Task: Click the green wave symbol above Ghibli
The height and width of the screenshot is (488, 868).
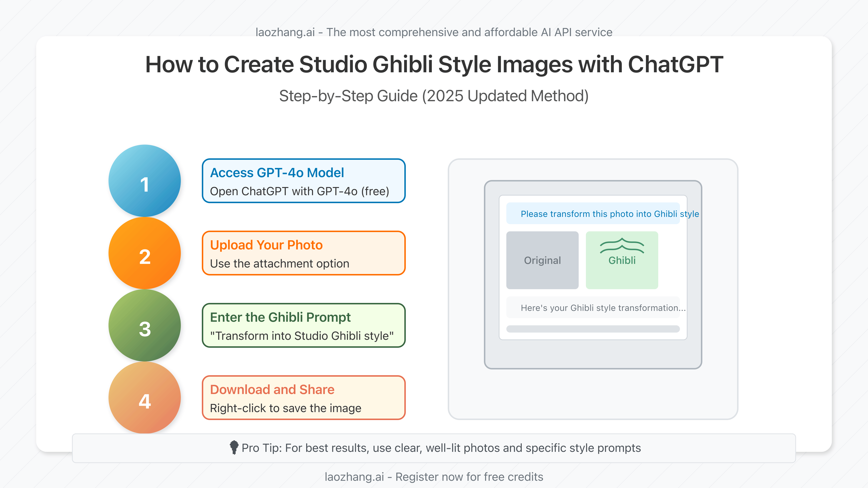Action: tap(622, 246)
